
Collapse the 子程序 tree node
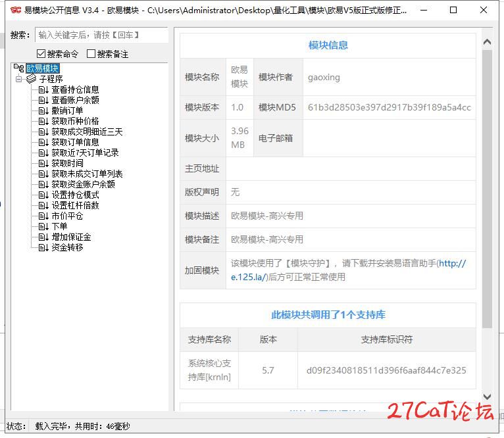pos(19,79)
